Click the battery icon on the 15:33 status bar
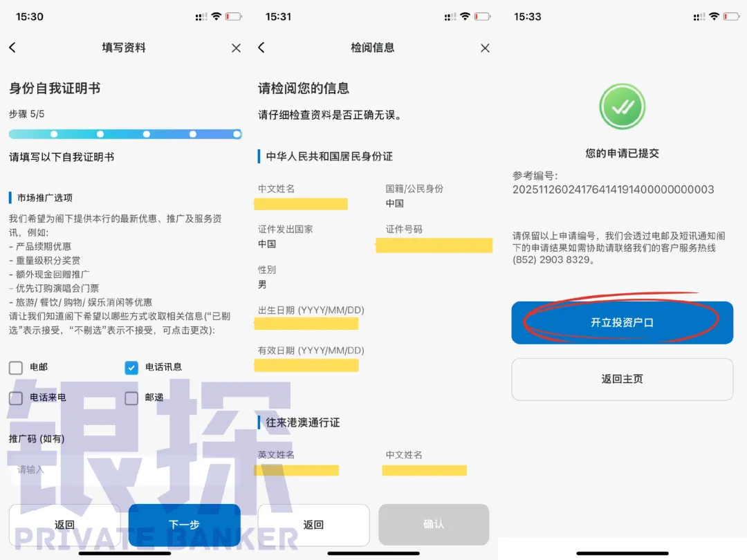The height and width of the screenshot is (560, 747). coord(732,17)
